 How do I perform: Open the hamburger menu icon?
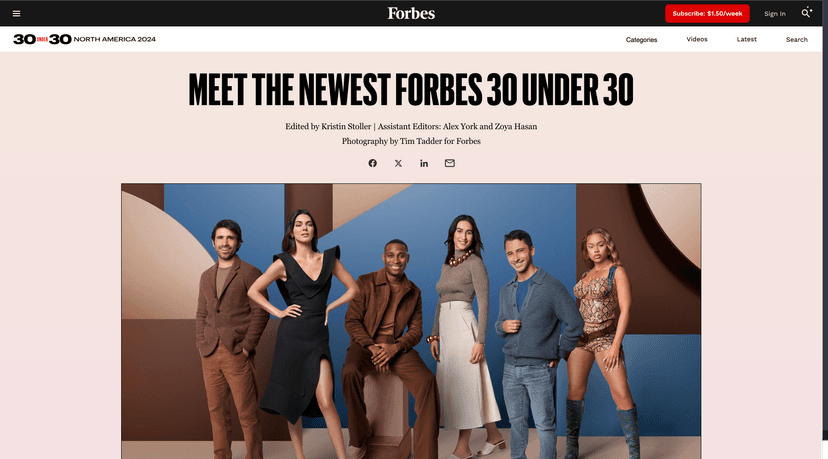tap(16, 14)
